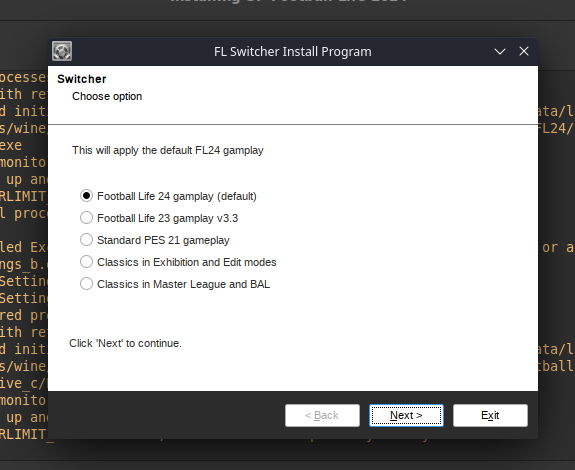Click the greyed-out < Back button
Screen dimensions: 575x470
point(322,415)
